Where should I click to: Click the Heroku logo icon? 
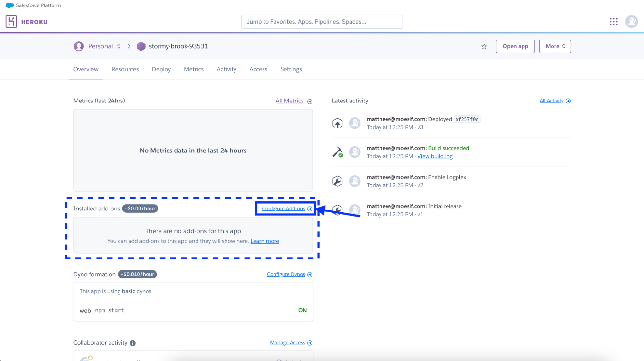[12, 21]
